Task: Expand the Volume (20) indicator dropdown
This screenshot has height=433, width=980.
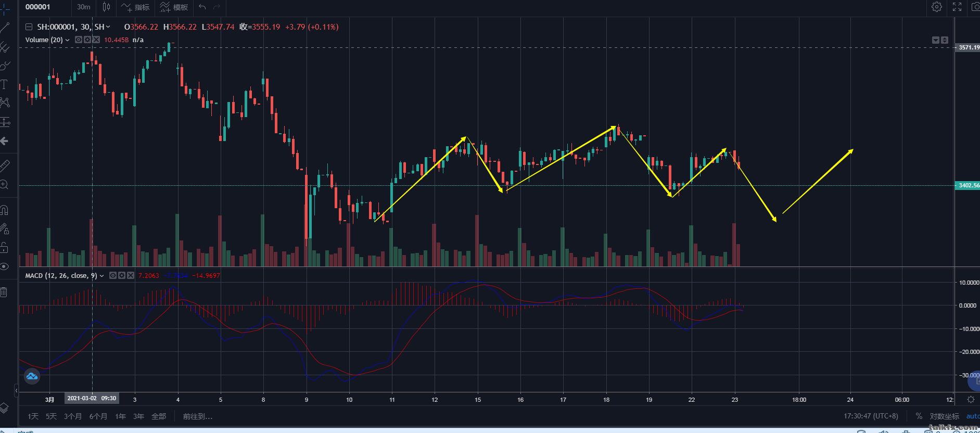Action: point(67,40)
